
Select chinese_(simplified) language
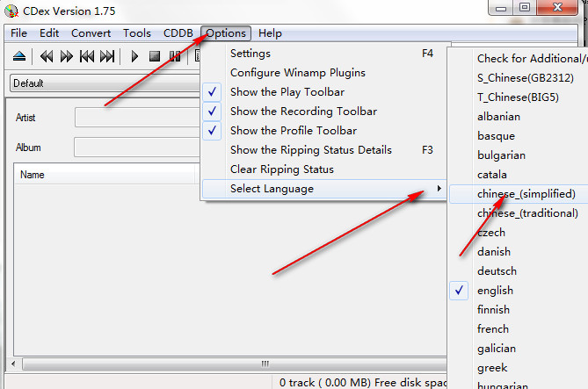(x=519, y=194)
